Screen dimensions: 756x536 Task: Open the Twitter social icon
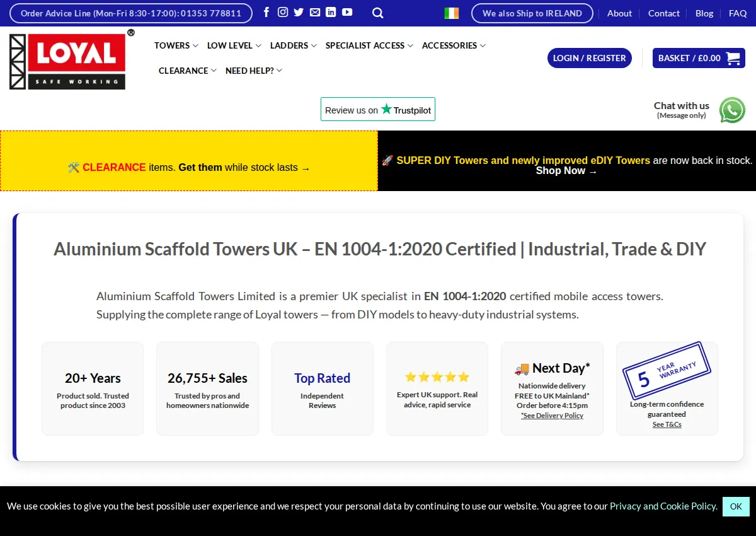[x=299, y=12]
